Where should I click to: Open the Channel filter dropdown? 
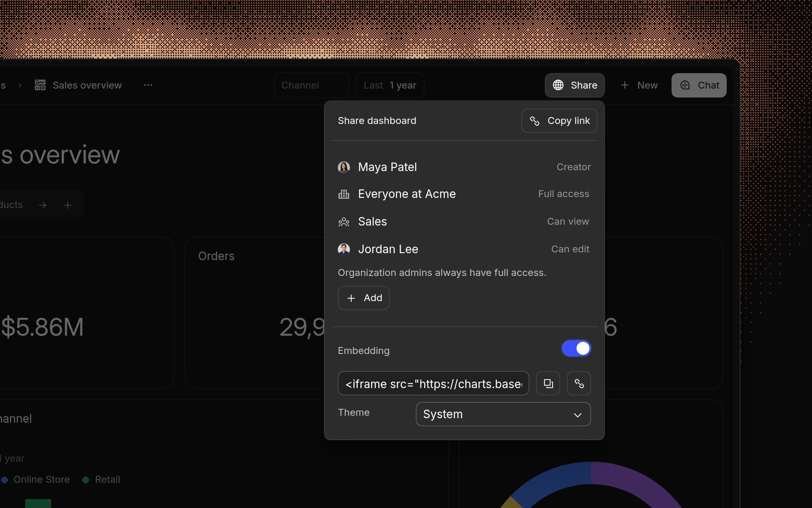pos(311,85)
